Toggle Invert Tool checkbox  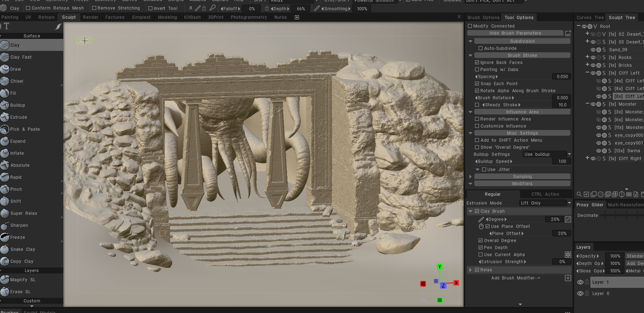(150, 8)
